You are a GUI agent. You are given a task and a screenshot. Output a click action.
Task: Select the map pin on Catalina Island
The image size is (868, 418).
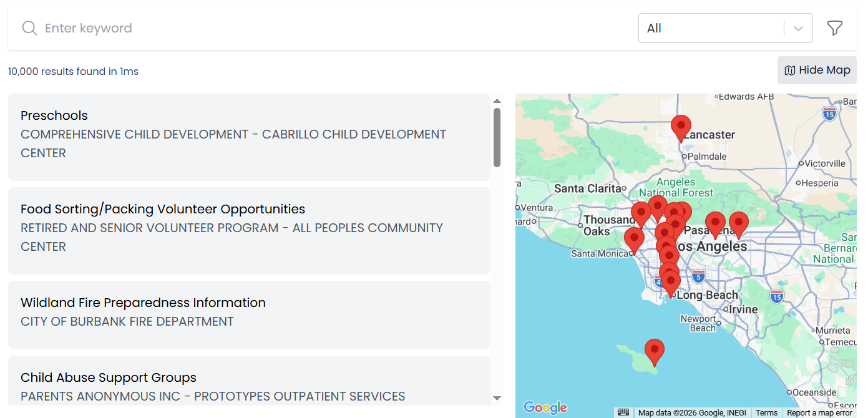pos(654,351)
